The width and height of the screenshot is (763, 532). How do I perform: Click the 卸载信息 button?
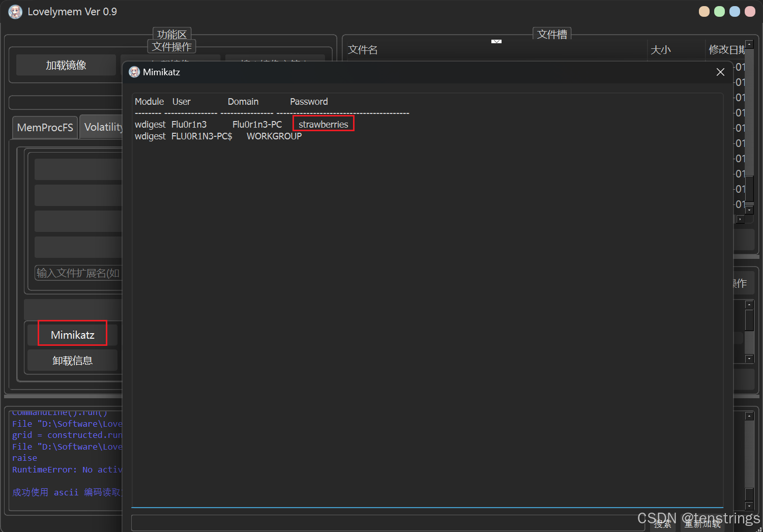point(73,361)
